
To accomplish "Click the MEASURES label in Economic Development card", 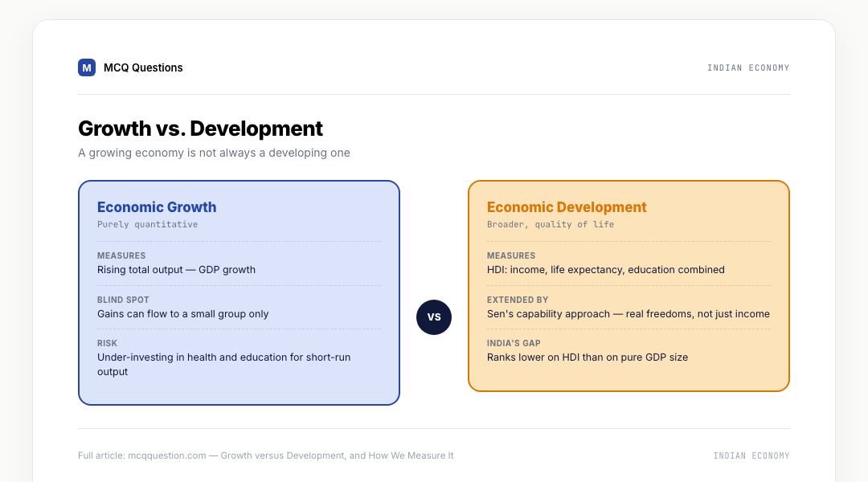I will click(x=511, y=255).
